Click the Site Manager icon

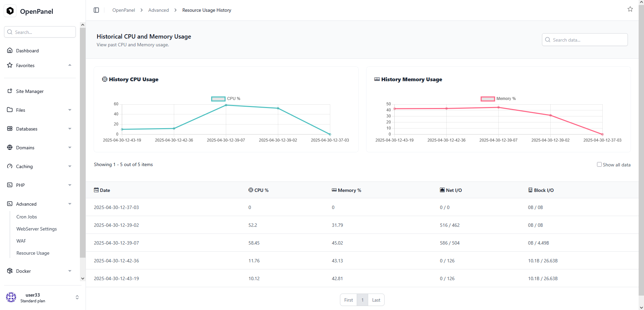10,91
